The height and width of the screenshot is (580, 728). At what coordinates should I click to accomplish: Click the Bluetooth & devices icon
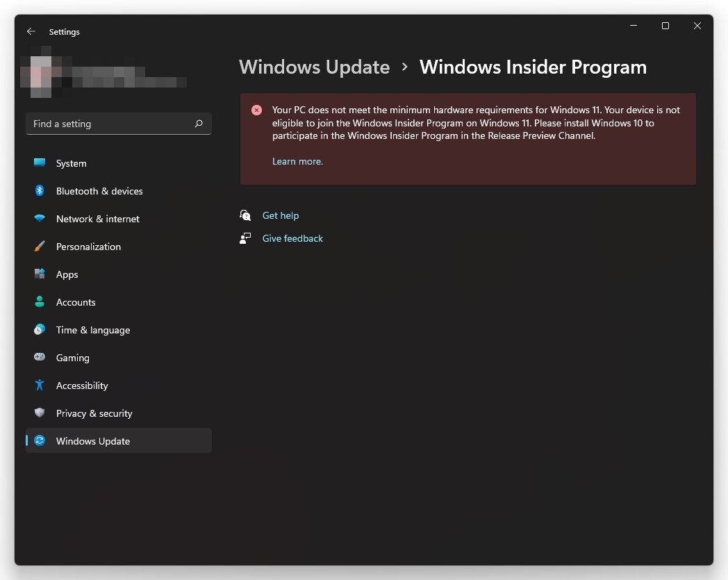(40, 191)
